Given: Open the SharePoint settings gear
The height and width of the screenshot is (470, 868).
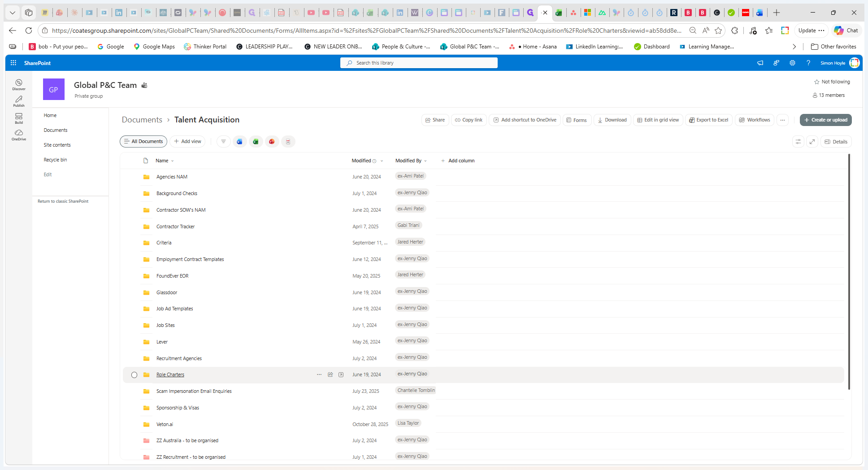Looking at the screenshot, I should 792,63.
